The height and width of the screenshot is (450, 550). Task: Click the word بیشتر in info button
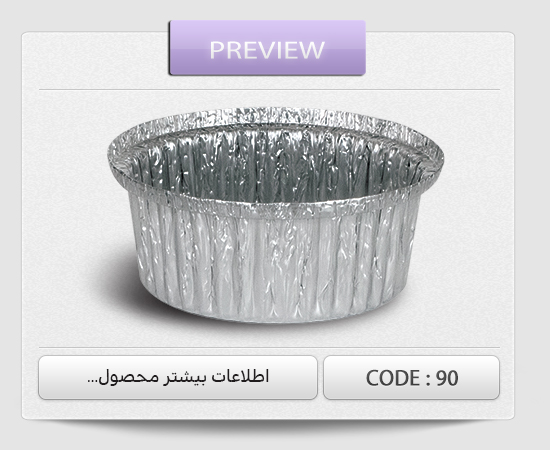pyautogui.click(x=185, y=377)
